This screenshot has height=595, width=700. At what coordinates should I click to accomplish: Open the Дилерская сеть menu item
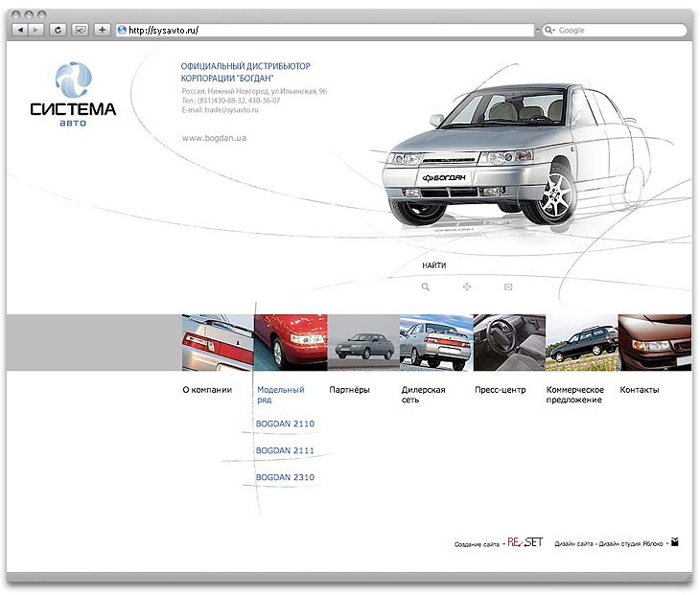[423, 395]
